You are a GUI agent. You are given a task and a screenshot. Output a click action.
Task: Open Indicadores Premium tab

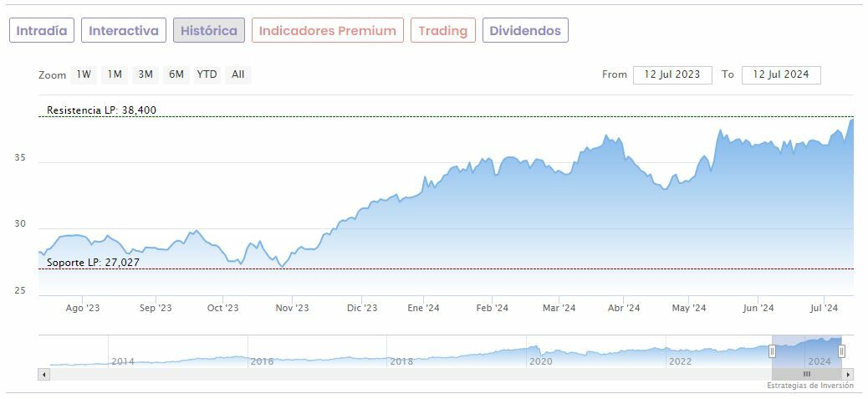327,31
